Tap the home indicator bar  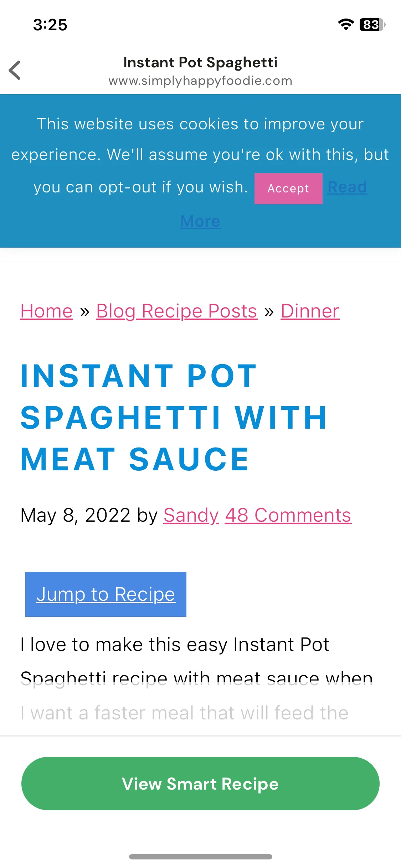pyautogui.click(x=200, y=857)
